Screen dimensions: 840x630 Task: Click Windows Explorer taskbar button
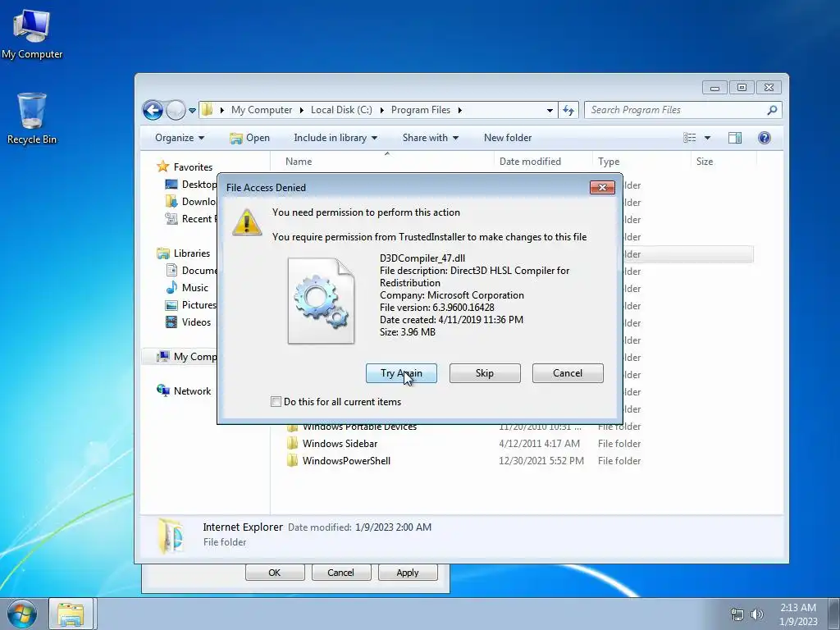71,614
